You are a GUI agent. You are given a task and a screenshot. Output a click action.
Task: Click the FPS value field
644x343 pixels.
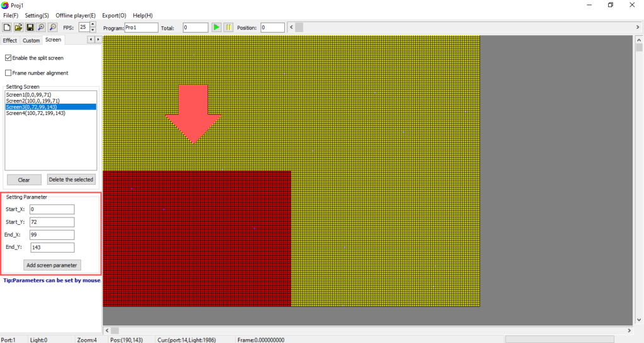point(84,28)
